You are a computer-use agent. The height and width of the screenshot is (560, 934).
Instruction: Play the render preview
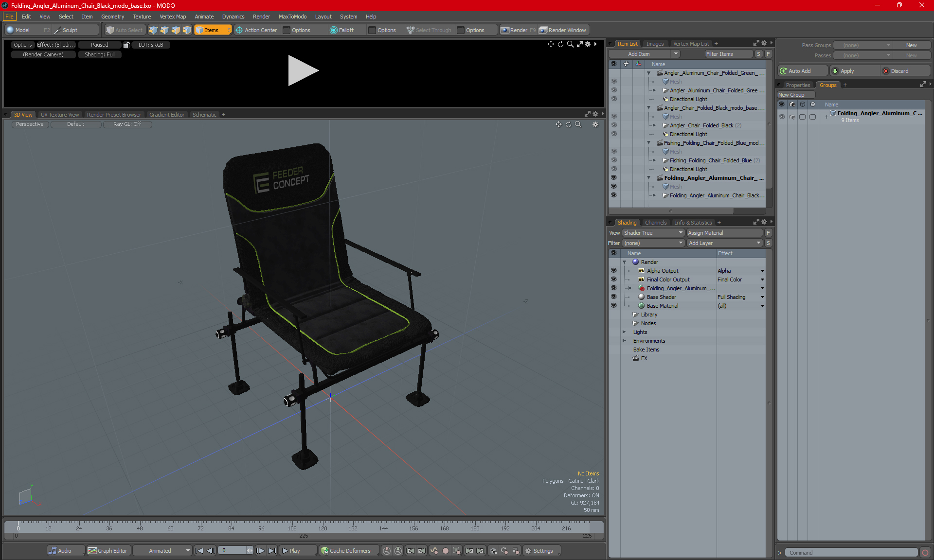pos(303,70)
